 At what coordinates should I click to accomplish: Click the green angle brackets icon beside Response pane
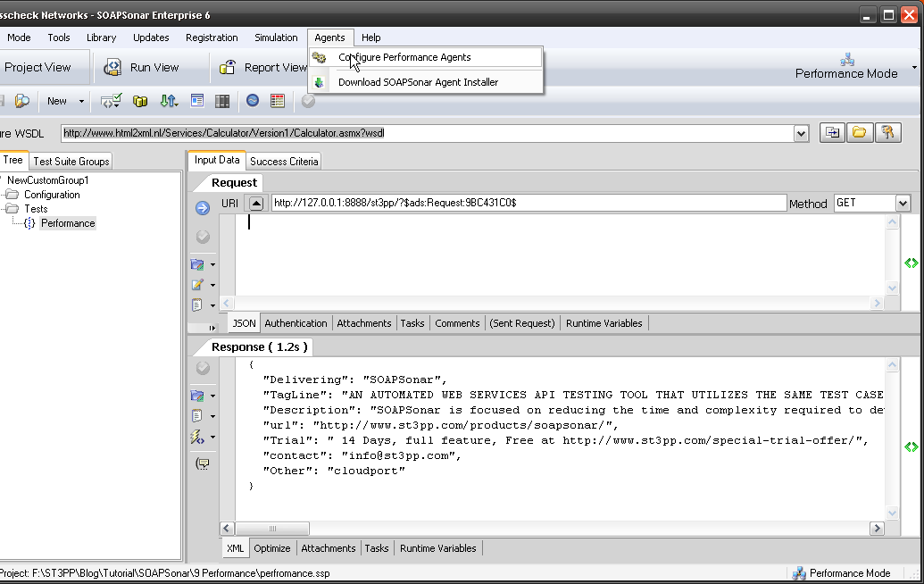911,447
